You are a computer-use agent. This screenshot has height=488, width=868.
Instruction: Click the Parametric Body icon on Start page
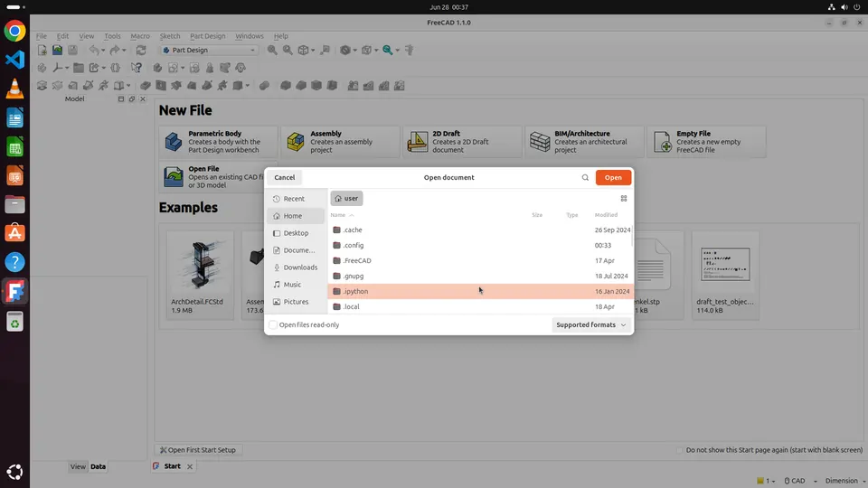coord(174,142)
